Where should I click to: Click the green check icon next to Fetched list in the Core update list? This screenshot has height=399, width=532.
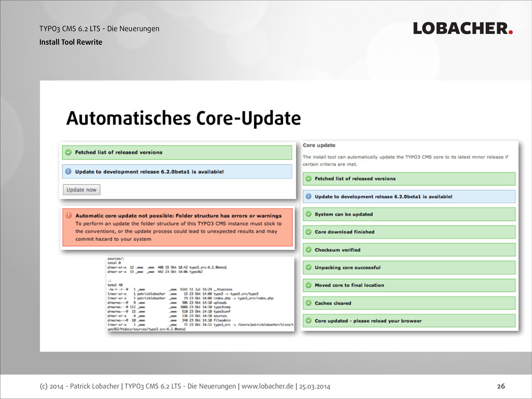click(309, 179)
